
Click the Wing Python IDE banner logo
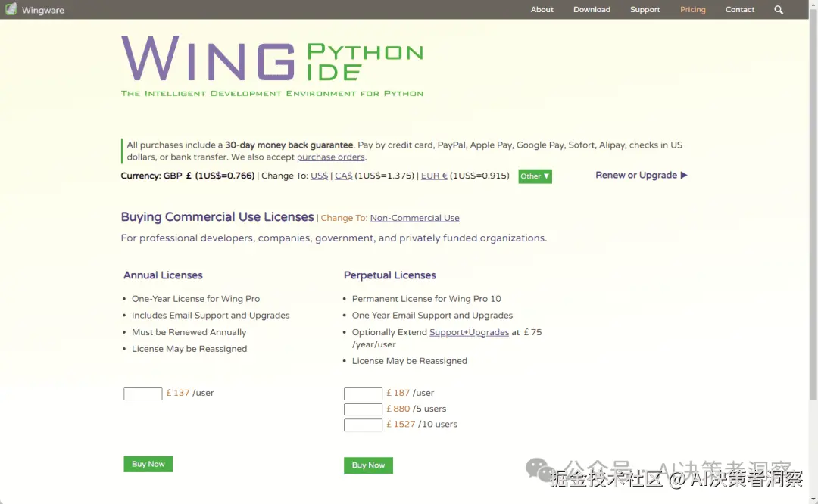coord(272,66)
